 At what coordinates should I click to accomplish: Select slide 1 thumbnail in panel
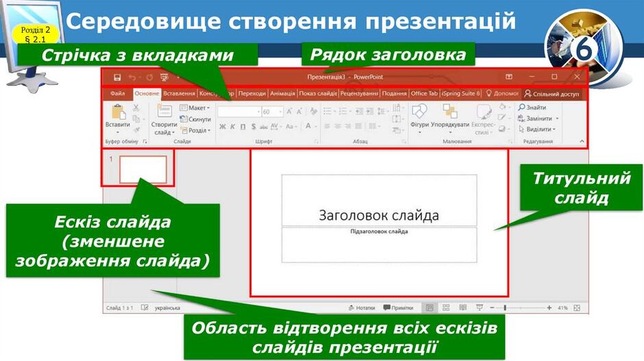[143, 169]
